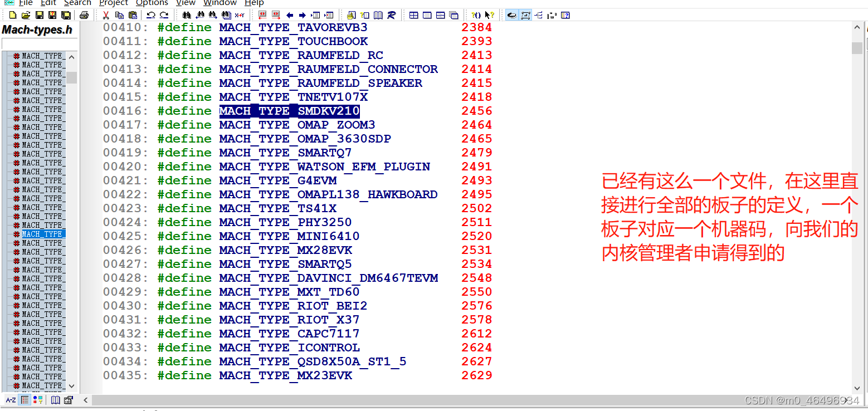Click the value 2456 in the code

click(477, 111)
